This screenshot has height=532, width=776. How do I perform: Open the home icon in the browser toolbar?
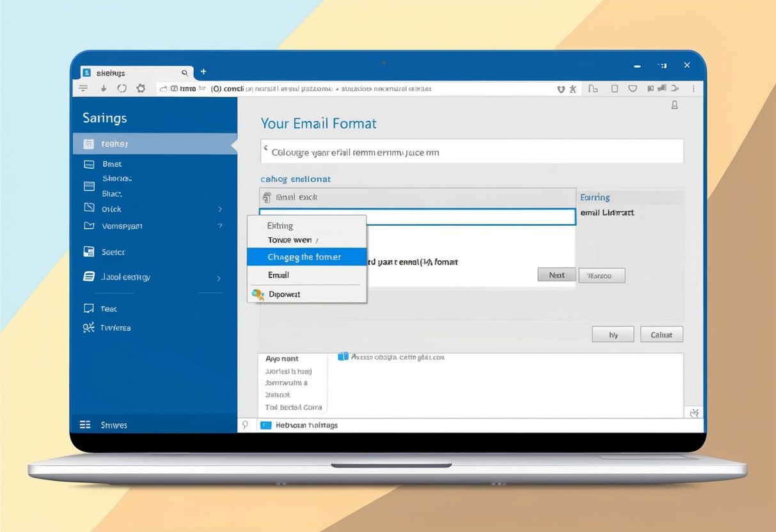(141, 88)
